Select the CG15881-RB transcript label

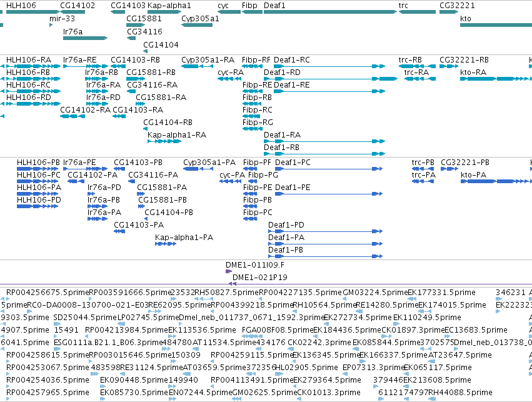pos(151,73)
